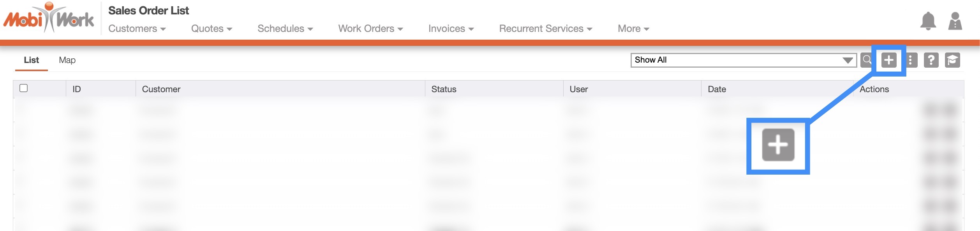
Task: Select the List tab
Action: (x=31, y=60)
